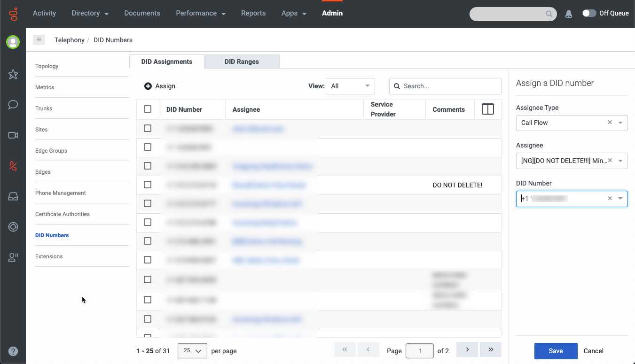Viewport: 635px width, 364px height.
Task: Open the inbox tray icon in sidebar
Action: 13,196
